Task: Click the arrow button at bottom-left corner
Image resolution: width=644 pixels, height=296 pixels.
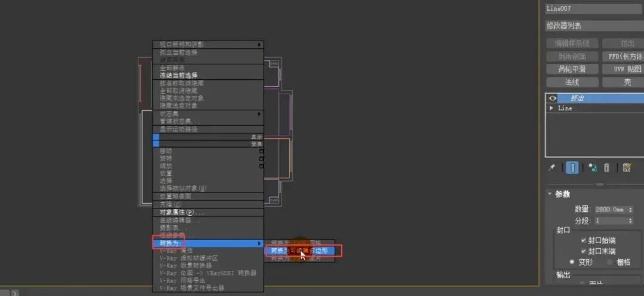Action: tap(15, 292)
